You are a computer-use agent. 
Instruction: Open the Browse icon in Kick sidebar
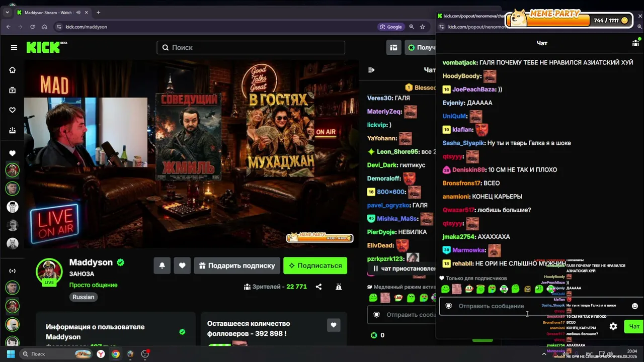(13, 90)
